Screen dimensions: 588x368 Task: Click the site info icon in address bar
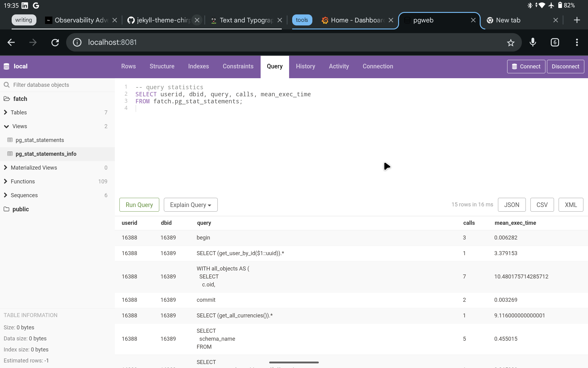77,42
